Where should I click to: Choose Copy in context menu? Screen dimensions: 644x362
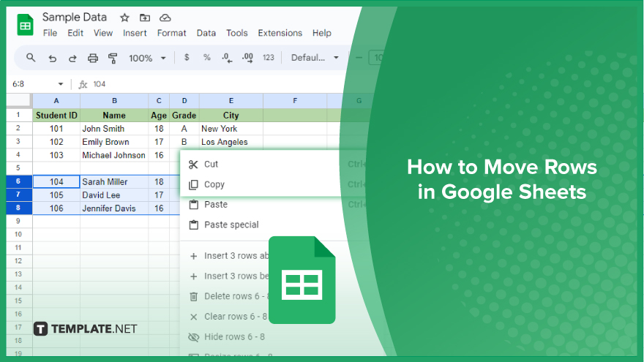(273, 185)
